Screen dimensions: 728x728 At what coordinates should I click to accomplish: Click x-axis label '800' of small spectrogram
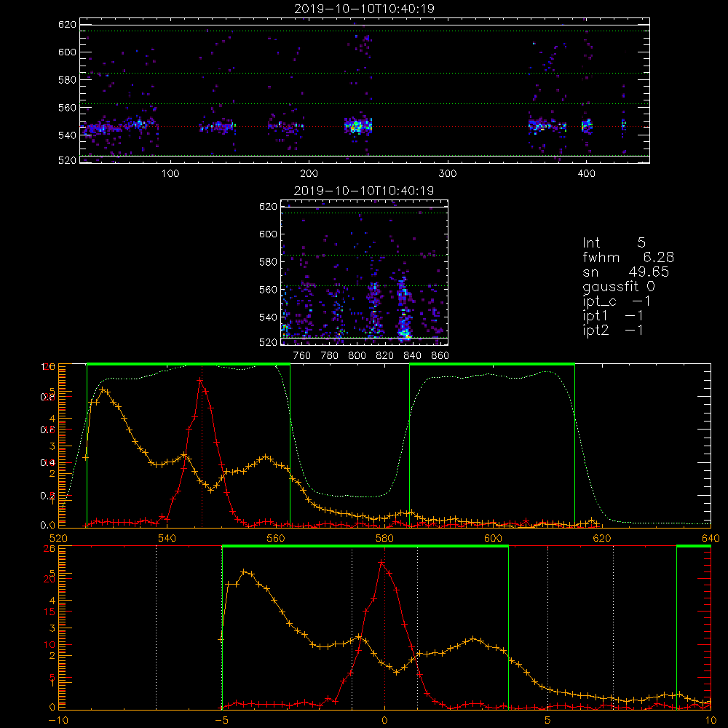tap(357, 356)
